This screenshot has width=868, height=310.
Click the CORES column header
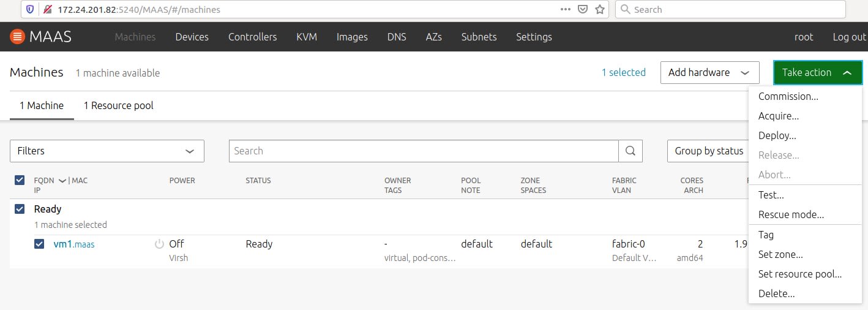click(692, 181)
